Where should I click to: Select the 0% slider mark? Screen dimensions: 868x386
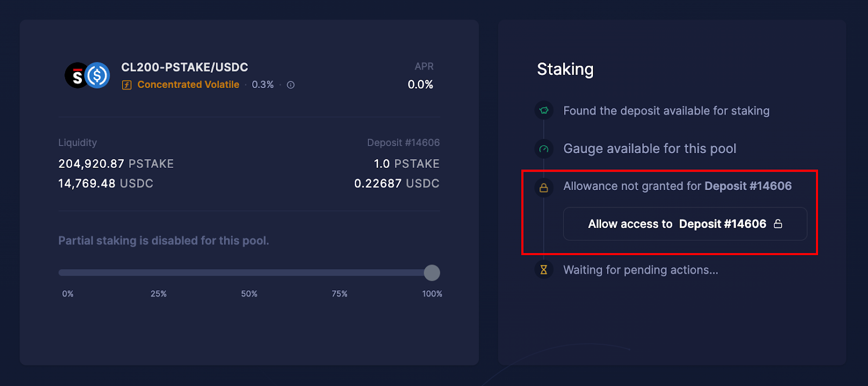68,294
